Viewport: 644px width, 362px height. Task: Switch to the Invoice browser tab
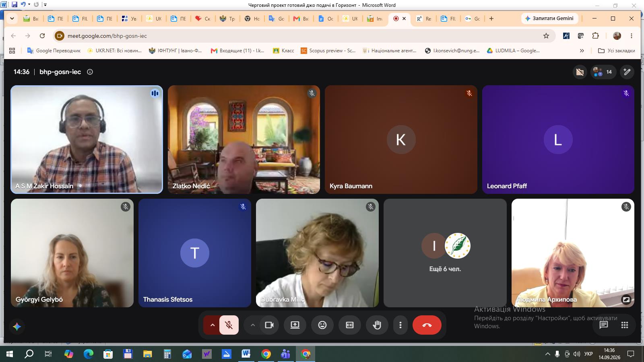click(375, 19)
